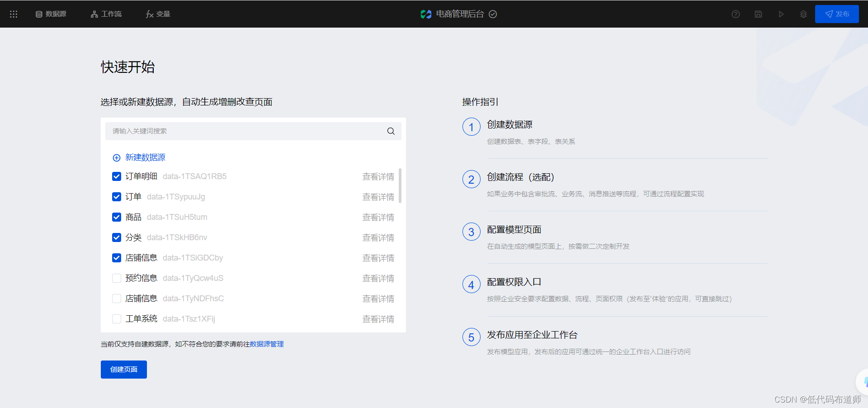Click the save disk icon
The width and height of the screenshot is (868, 408).
tap(758, 14)
